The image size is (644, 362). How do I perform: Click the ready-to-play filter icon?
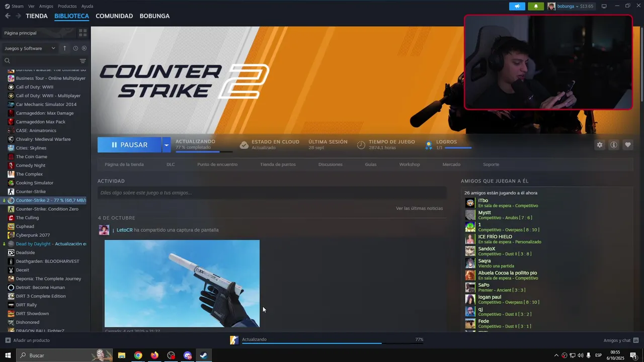pos(84,48)
